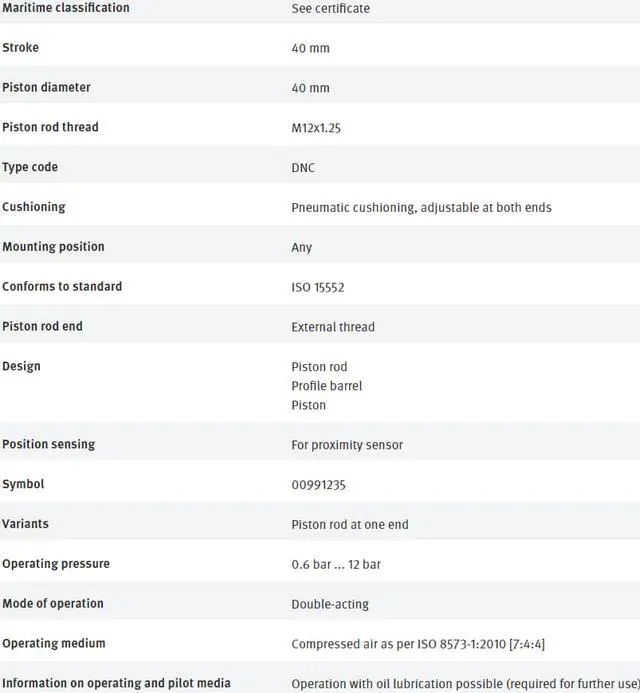Select the External thread value
This screenshot has height=693, width=640.
click(333, 327)
